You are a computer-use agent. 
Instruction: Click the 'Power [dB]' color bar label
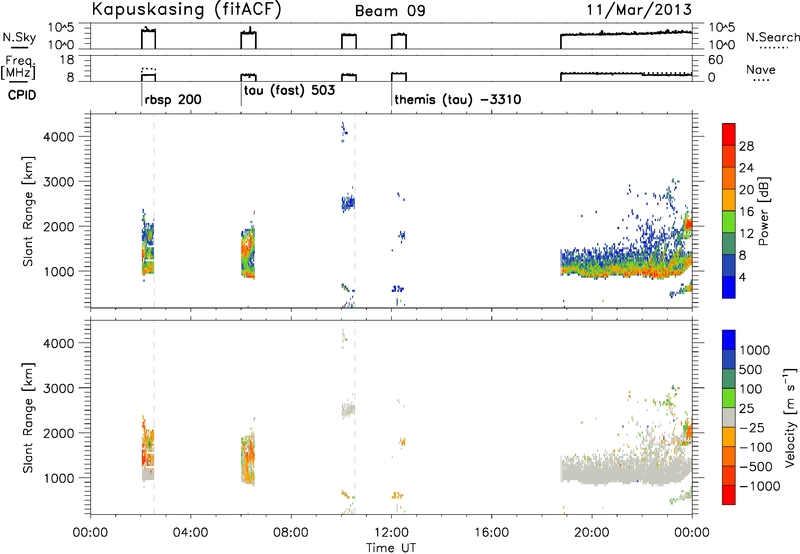pyautogui.click(x=764, y=211)
